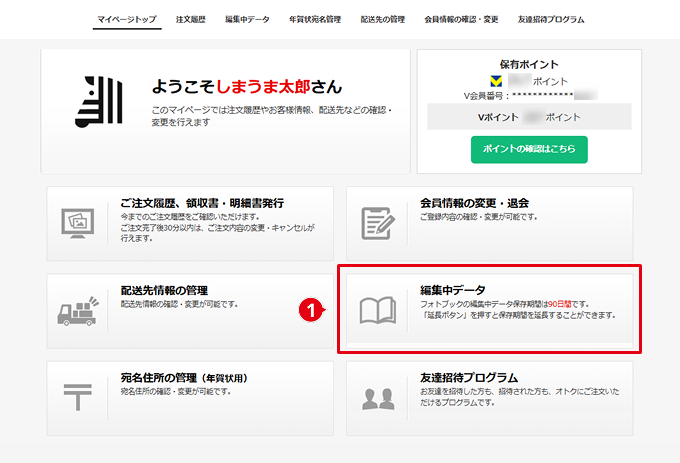Open the 注文履歴 tab
This screenshot has height=463, width=680.
coord(191,20)
